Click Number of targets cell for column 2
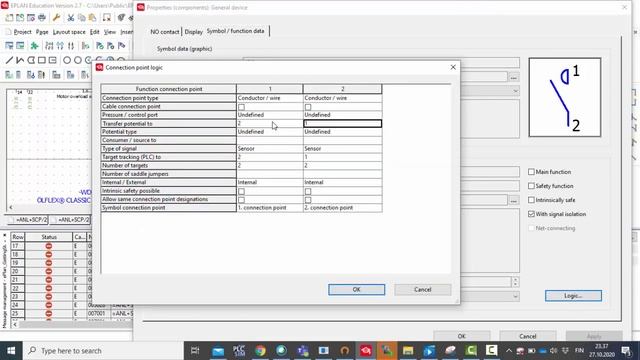Viewport: 640px width, 360px height. coord(342,166)
